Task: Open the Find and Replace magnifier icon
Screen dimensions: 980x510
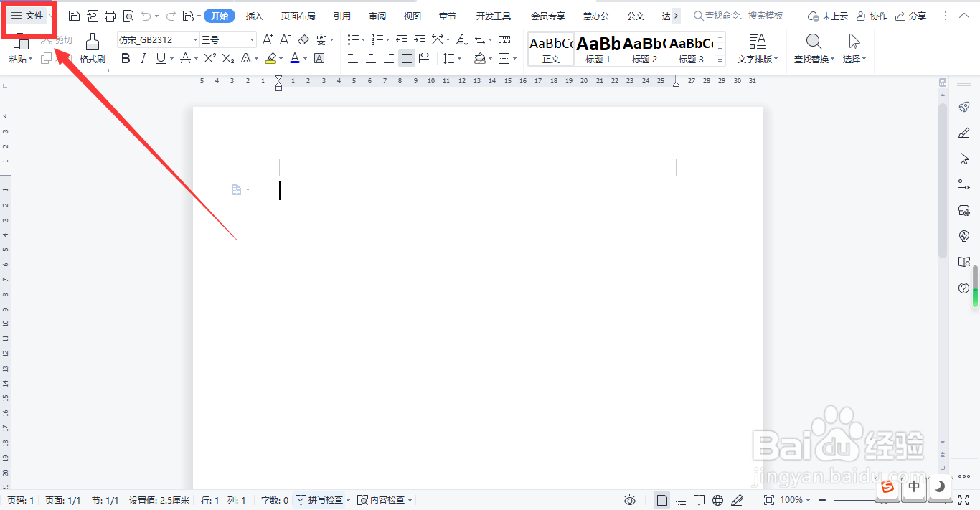Action: coord(814,42)
